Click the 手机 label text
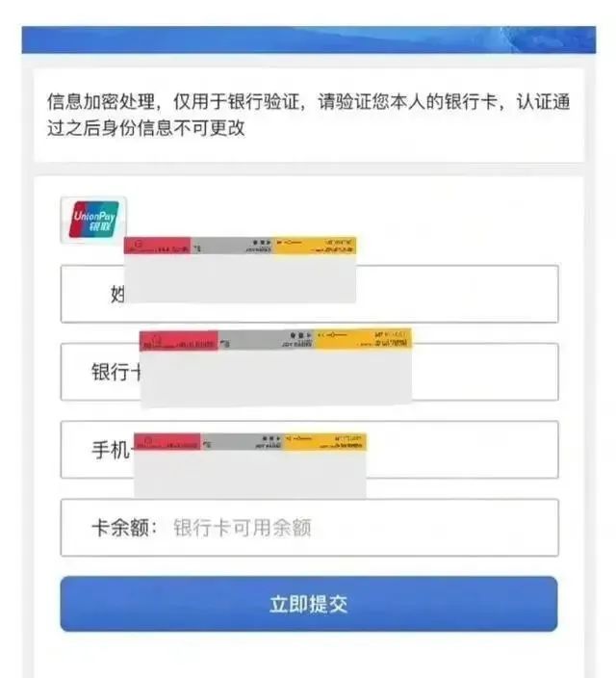The image size is (616, 678). [110, 450]
